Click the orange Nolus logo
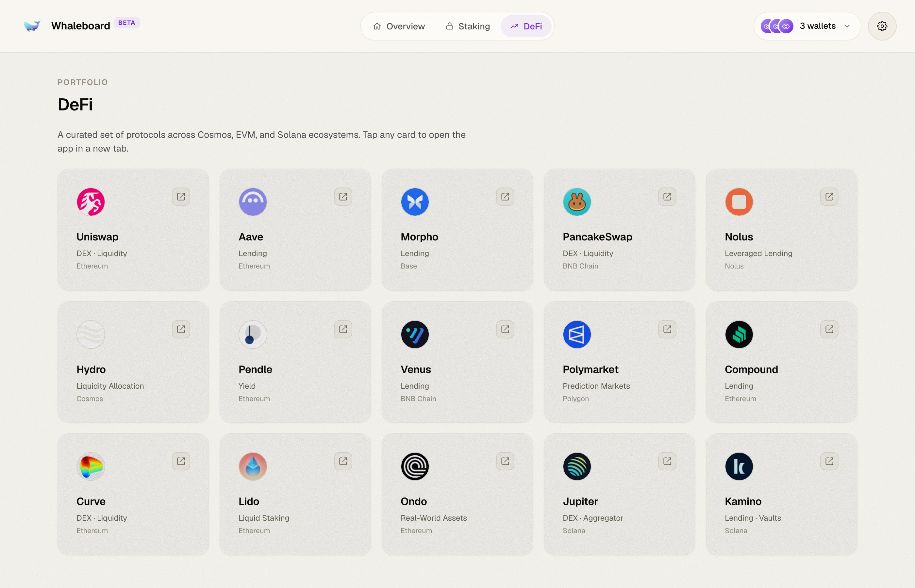This screenshot has height=588, width=915. 739,202
